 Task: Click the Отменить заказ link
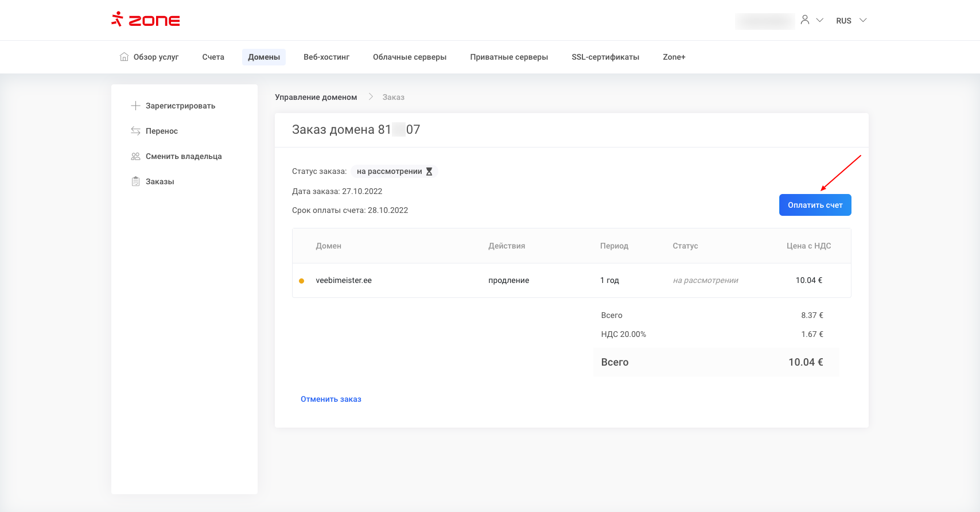click(x=331, y=399)
